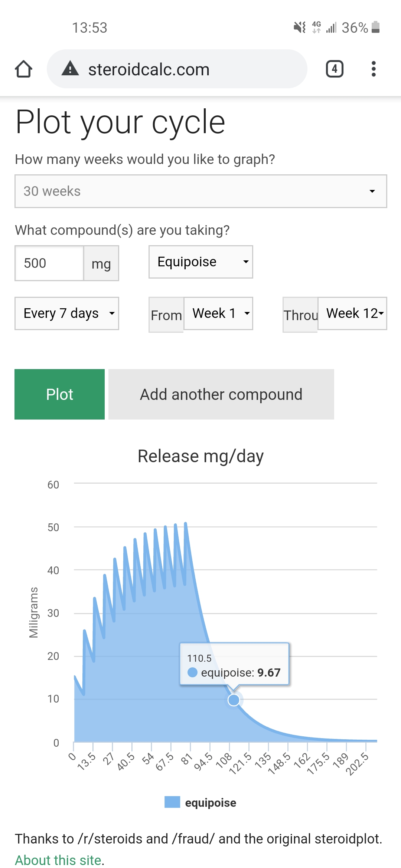Focus the 500 mg dosage field
Screen dimensions: 401x868
pyautogui.click(x=49, y=263)
